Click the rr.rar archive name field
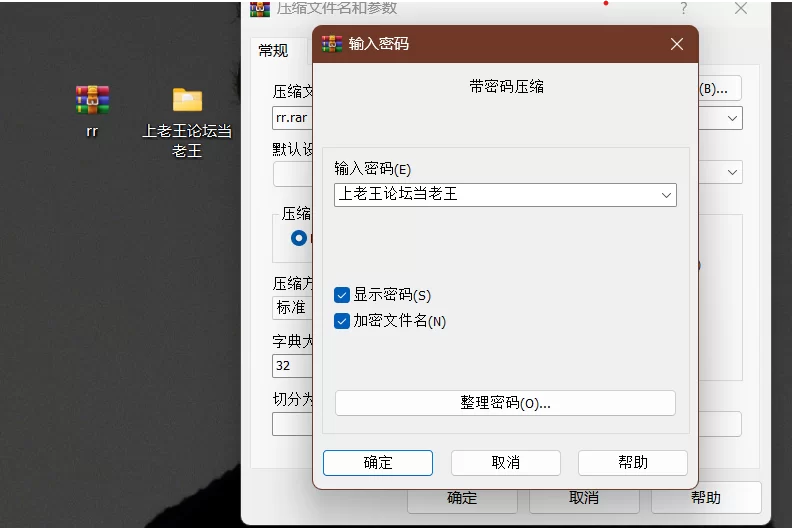The image size is (792, 528). [292, 118]
